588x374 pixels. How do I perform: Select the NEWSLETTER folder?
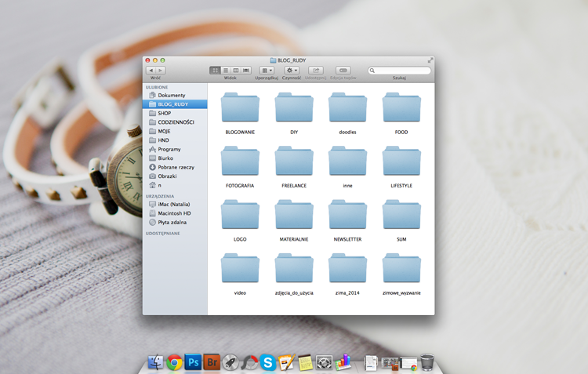[347, 220]
